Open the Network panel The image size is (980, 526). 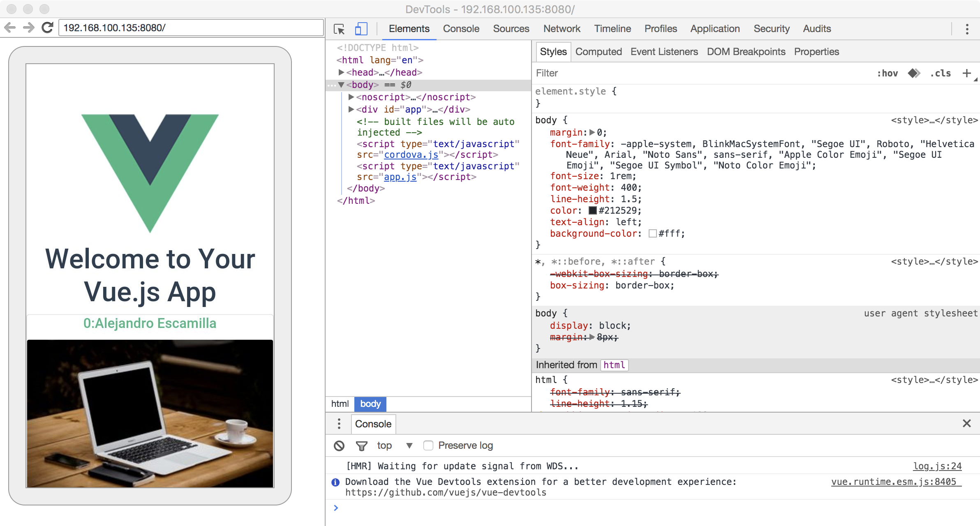[x=562, y=28]
